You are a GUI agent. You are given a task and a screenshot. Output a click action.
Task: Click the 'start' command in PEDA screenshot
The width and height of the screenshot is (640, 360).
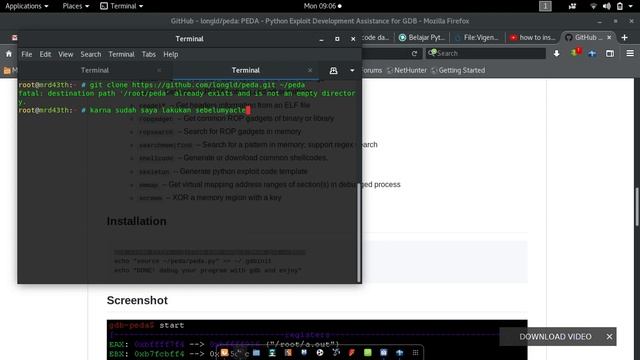click(171, 325)
